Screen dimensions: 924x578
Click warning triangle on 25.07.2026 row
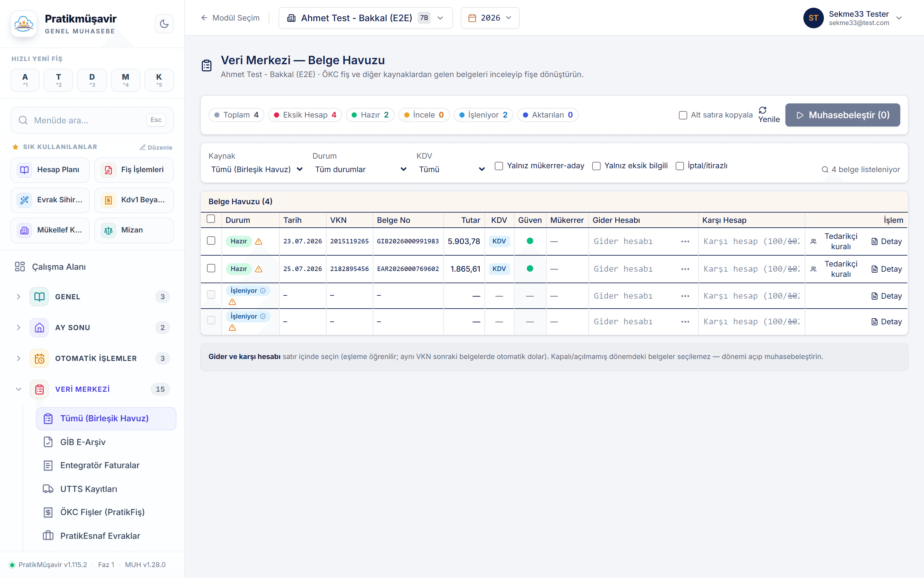[x=259, y=269]
